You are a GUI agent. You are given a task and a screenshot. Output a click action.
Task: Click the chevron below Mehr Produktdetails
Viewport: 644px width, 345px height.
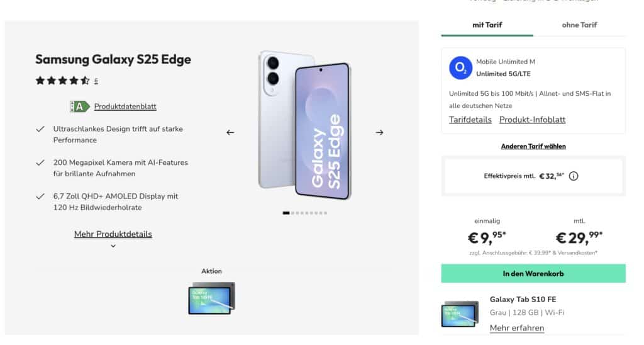coord(113,246)
